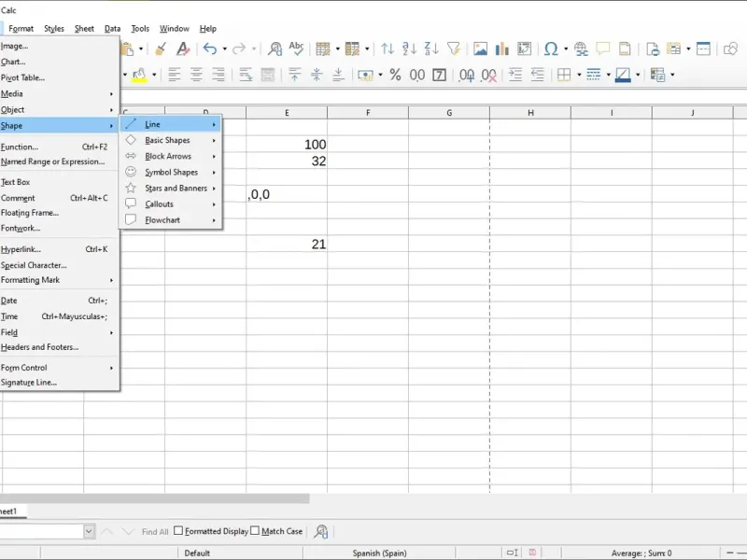
Task: Click the Freeze Rows and Columns icon
Action: tap(703, 49)
